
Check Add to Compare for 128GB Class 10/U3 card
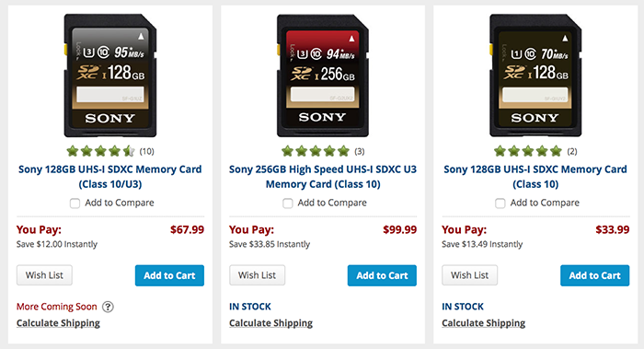[75, 204]
